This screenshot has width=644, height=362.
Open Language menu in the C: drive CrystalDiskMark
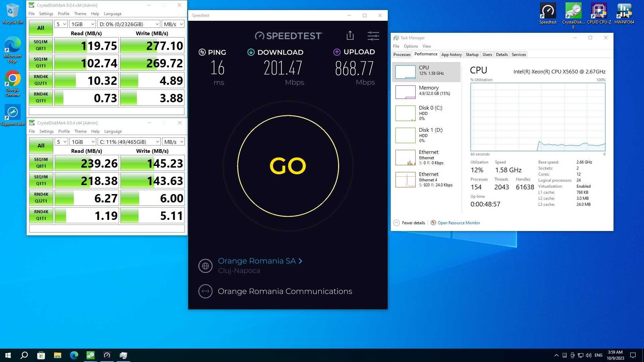pos(113,131)
